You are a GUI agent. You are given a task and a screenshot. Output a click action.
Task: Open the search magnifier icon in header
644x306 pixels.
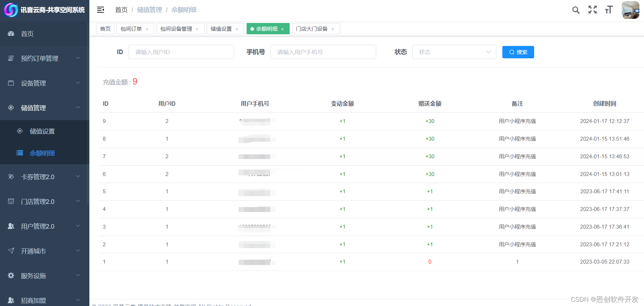(x=576, y=10)
